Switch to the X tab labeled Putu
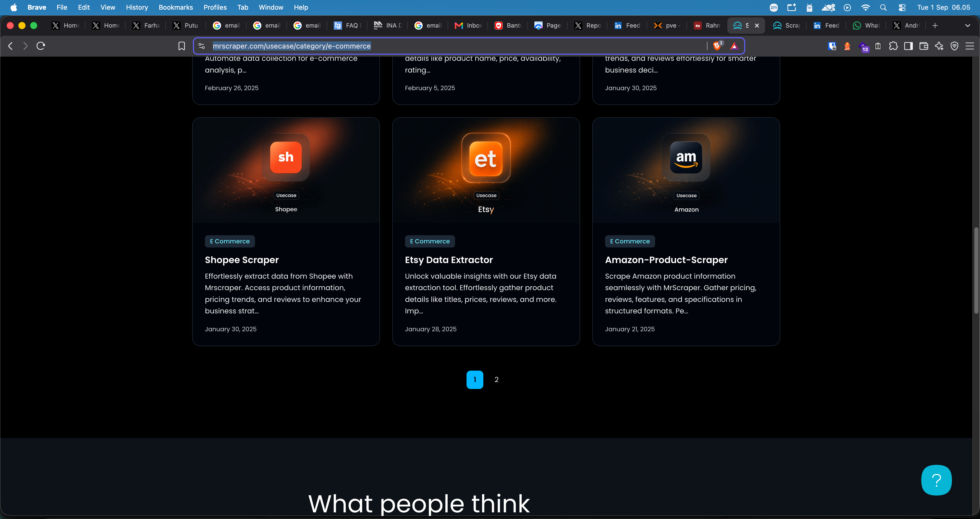980x519 pixels. click(186, 26)
